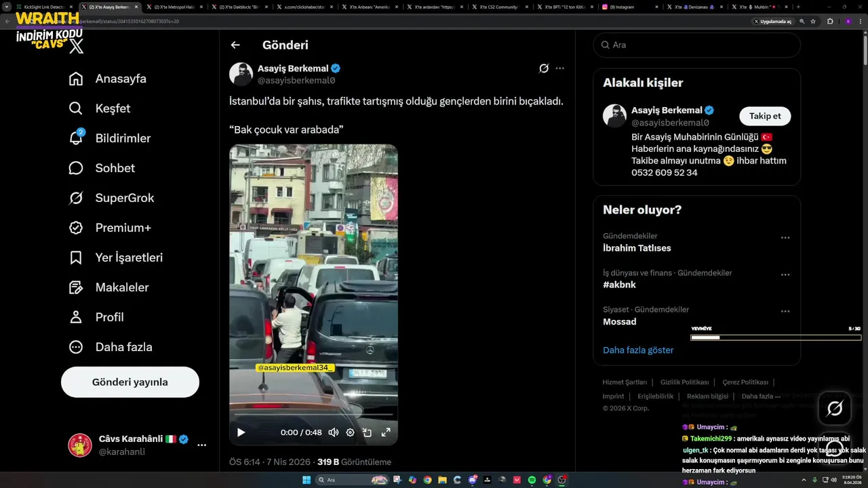868x488 pixels.
Task: Open Premium+ subscription page
Action: click(109, 228)
